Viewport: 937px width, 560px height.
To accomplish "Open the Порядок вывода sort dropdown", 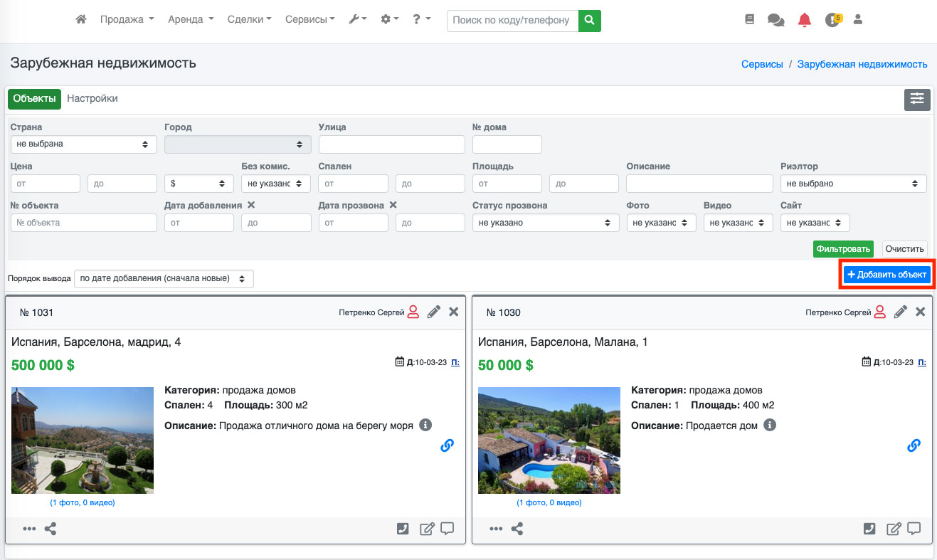I will click(x=164, y=279).
